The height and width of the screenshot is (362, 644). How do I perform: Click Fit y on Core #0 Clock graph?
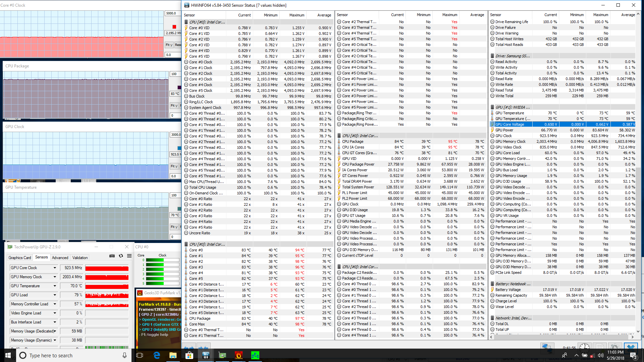(169, 45)
